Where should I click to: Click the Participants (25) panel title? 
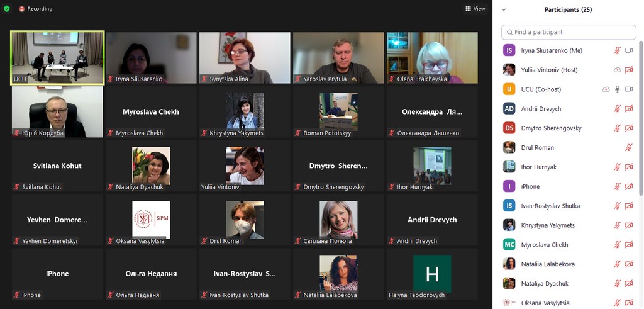click(x=568, y=9)
